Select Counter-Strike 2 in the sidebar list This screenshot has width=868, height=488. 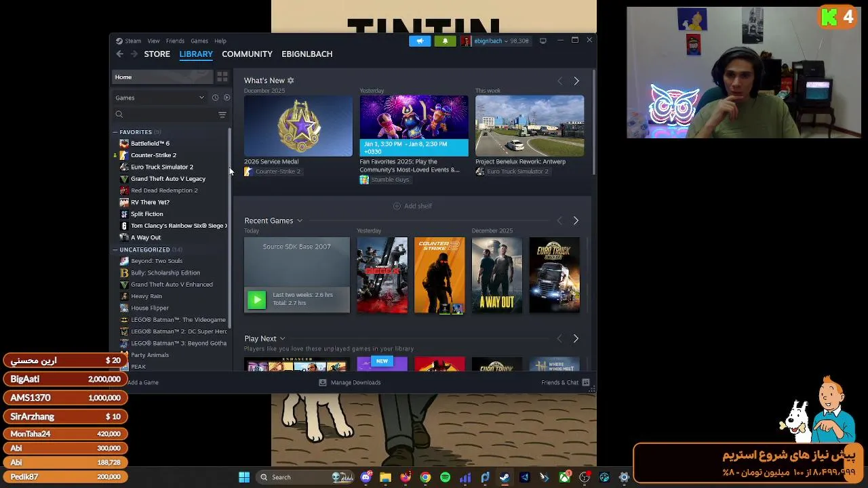coord(153,155)
